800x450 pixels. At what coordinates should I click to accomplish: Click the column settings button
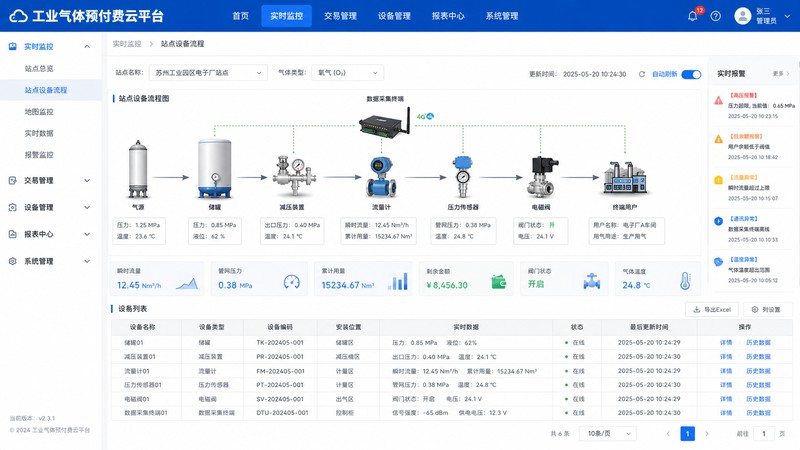(x=766, y=310)
